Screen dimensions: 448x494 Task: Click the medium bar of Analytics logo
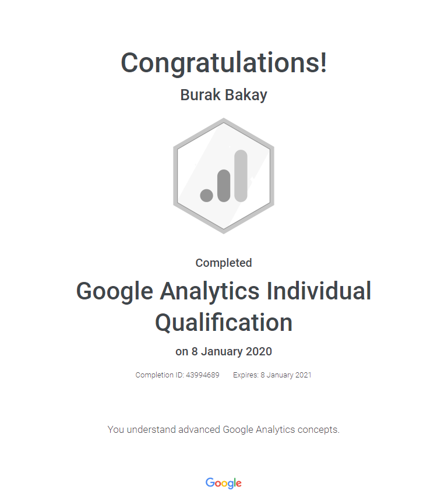tap(224, 186)
